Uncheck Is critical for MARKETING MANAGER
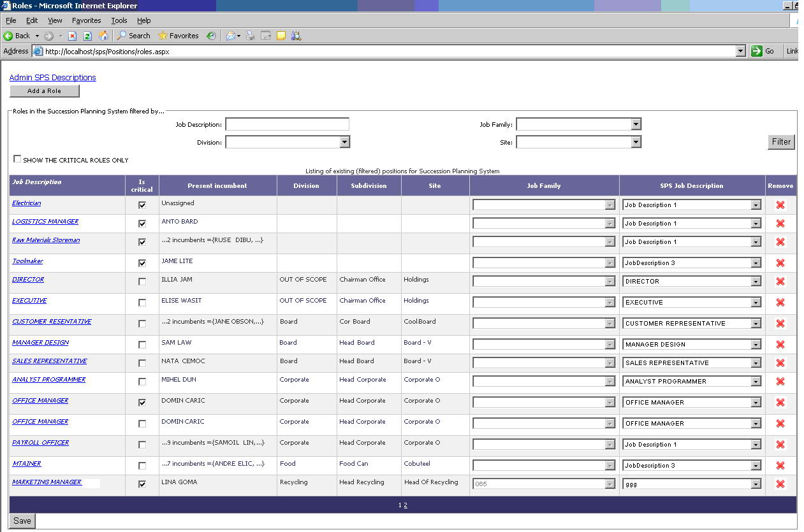The image size is (804, 532). 142,484
